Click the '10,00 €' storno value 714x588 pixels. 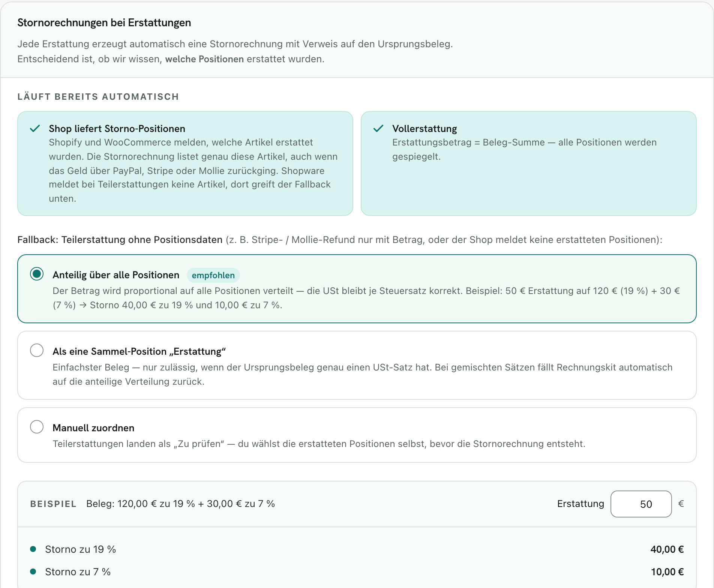pyautogui.click(x=667, y=572)
